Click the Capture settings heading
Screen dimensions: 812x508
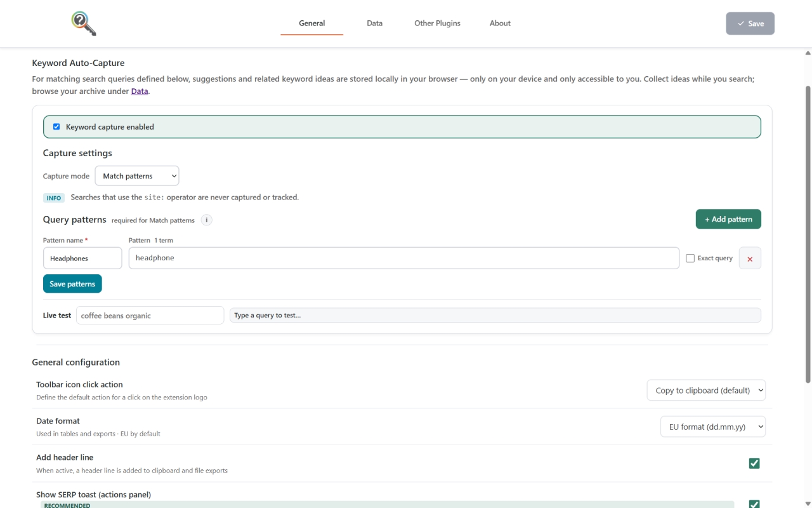pos(77,153)
